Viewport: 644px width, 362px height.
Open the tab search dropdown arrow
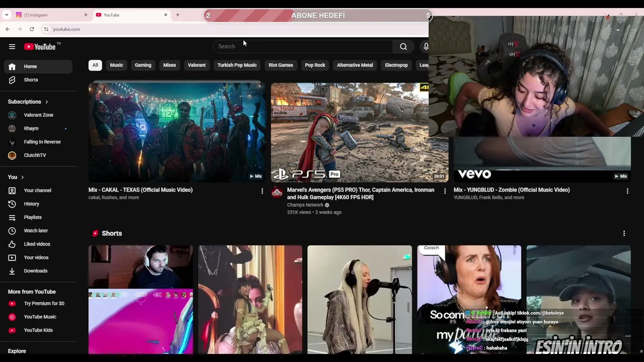(x=7, y=15)
